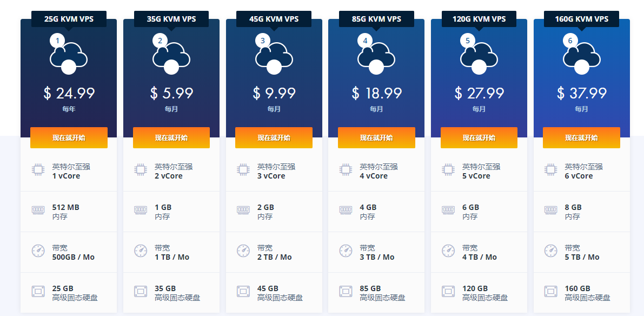Order the $27.99 plan via 现在就开始

(479, 138)
